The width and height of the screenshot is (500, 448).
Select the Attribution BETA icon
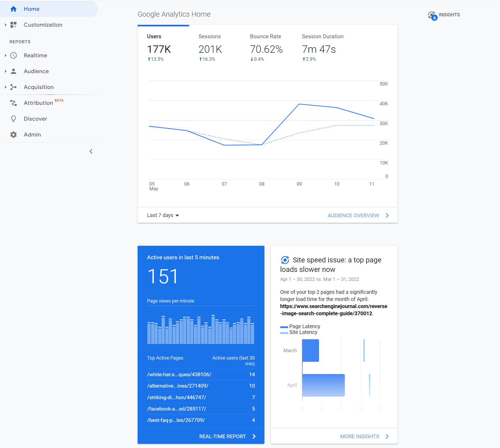click(x=13, y=103)
